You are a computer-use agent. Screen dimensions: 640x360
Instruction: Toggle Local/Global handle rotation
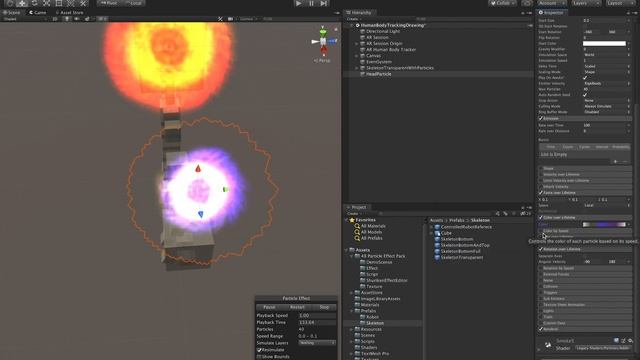click(134, 3)
